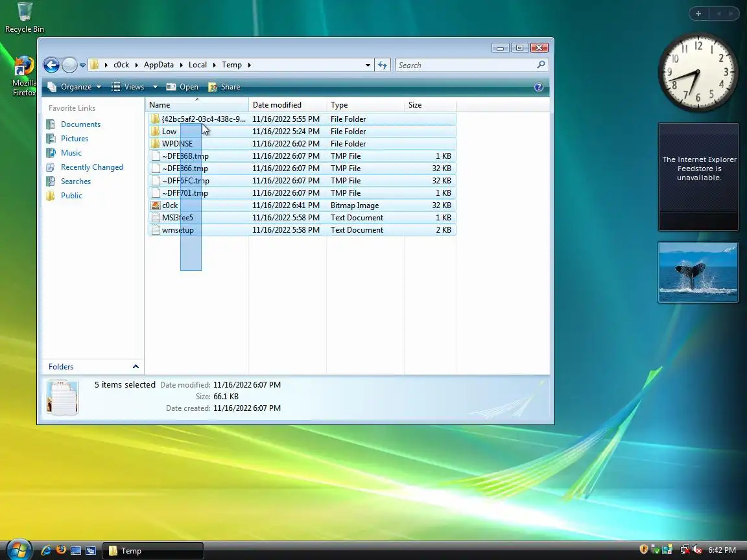This screenshot has height=560, width=747.
Task: Click the Open toolbar button
Action: click(x=182, y=87)
